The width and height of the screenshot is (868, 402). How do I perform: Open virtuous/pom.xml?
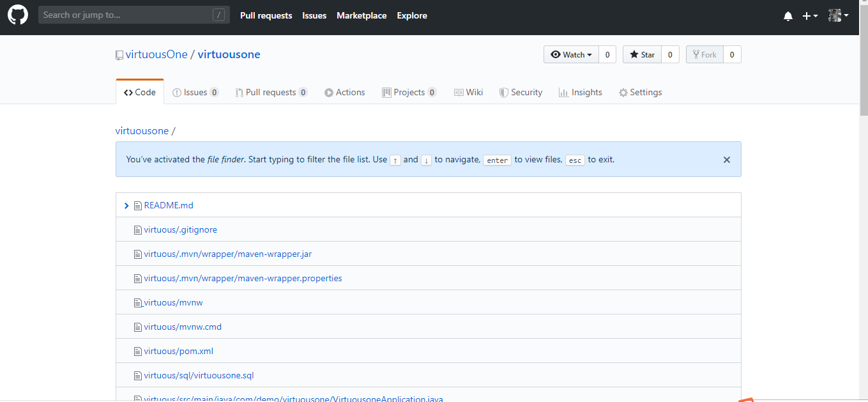(x=179, y=351)
